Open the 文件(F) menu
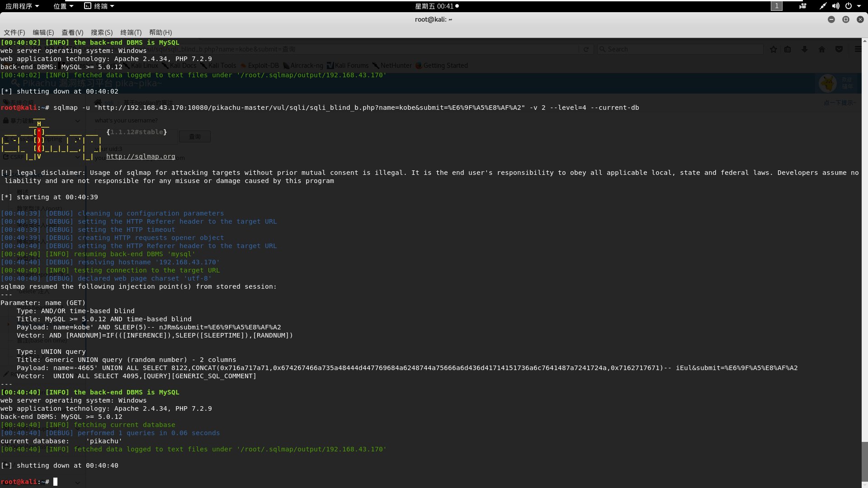Screen dimensions: 868x488 (x=14, y=33)
